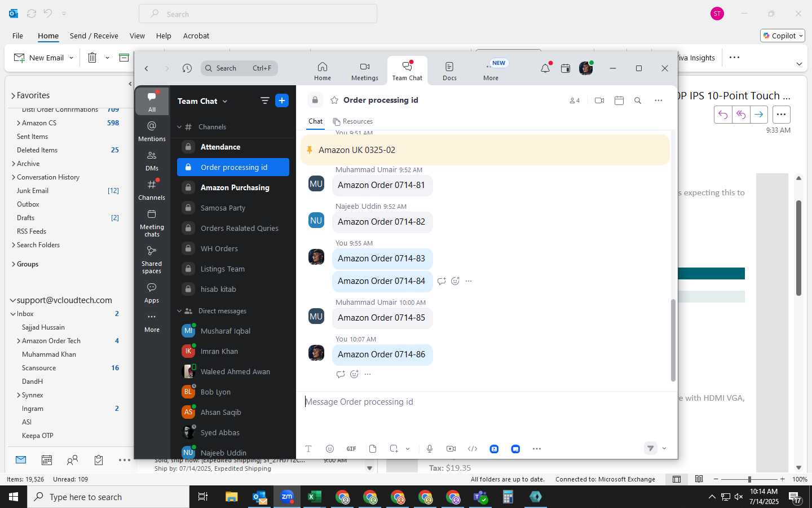Open File Explorer from the taskbar
812x508 pixels.
(232, 497)
